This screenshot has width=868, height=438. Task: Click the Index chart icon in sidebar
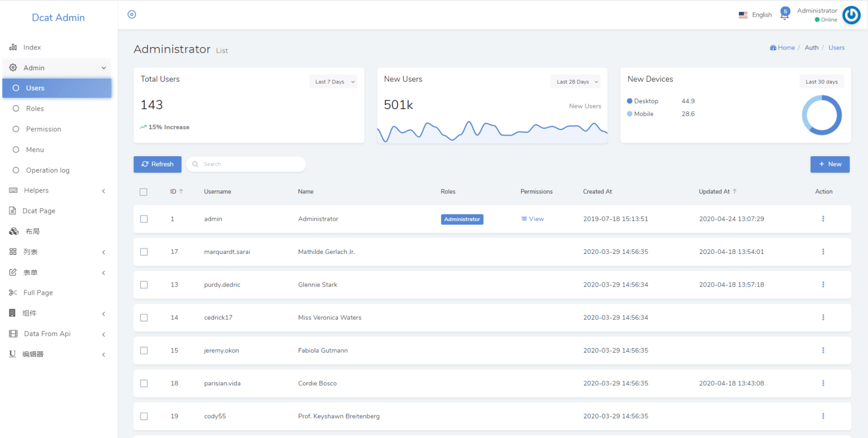tap(13, 47)
